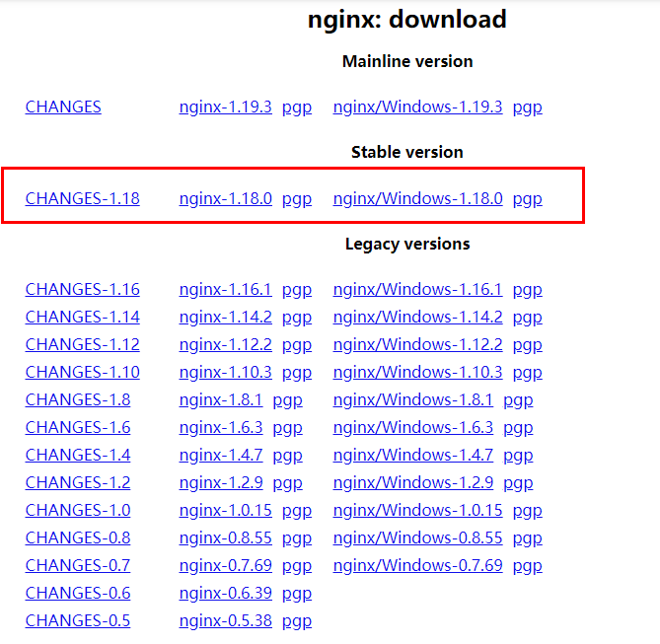Download nginx-1.4.7 source
Viewport: 660px width, 644px height.
coord(221,457)
